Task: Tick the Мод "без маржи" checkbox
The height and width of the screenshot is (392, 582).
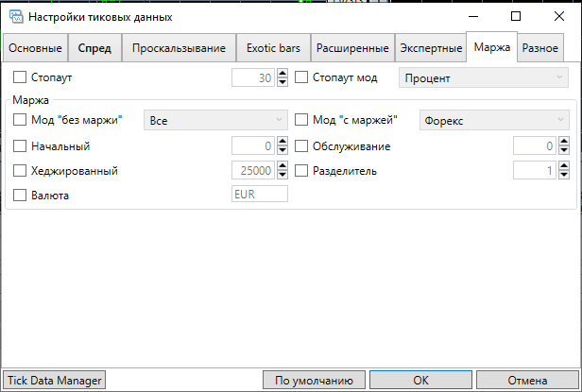Action: click(20, 120)
